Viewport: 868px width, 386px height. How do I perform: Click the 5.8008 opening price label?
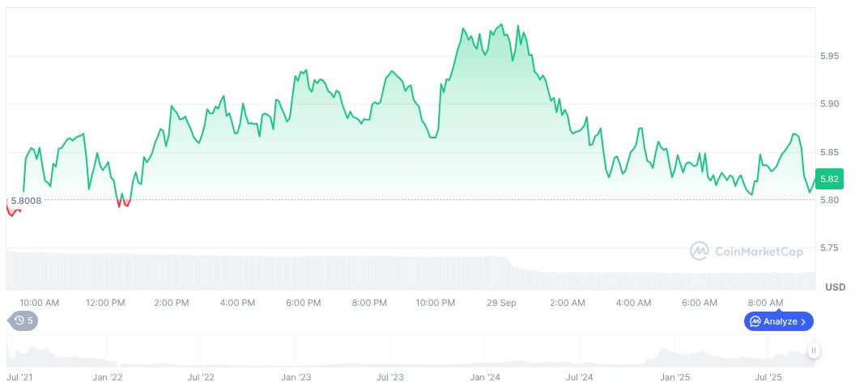27,200
